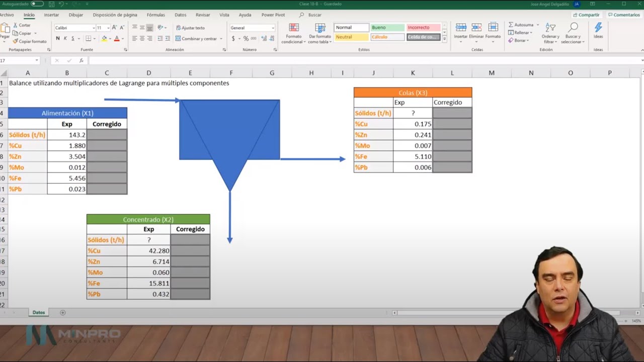
Task: Click the currency $ format icon
Action: [x=233, y=39]
